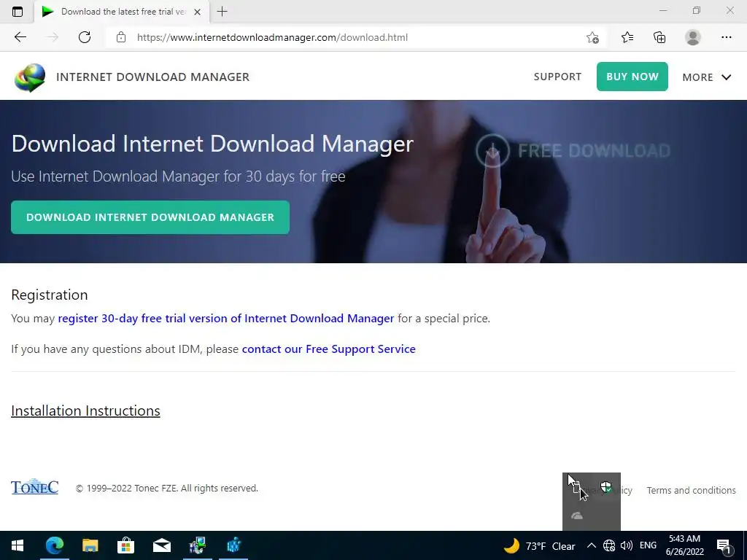Add this page to favorites star
This screenshot has height=560, width=747.
point(592,37)
